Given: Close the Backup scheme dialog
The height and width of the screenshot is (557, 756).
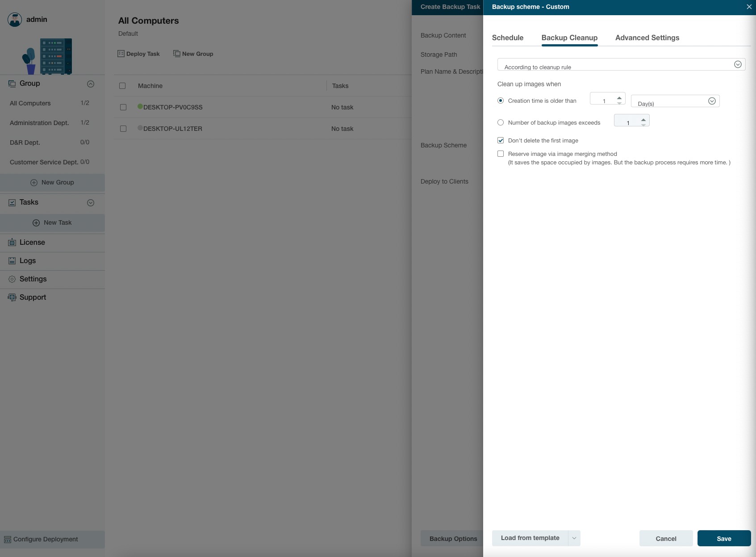Looking at the screenshot, I should [749, 7].
